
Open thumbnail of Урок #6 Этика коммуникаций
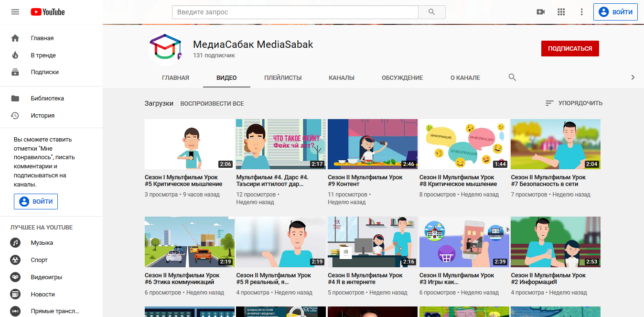[190, 242]
